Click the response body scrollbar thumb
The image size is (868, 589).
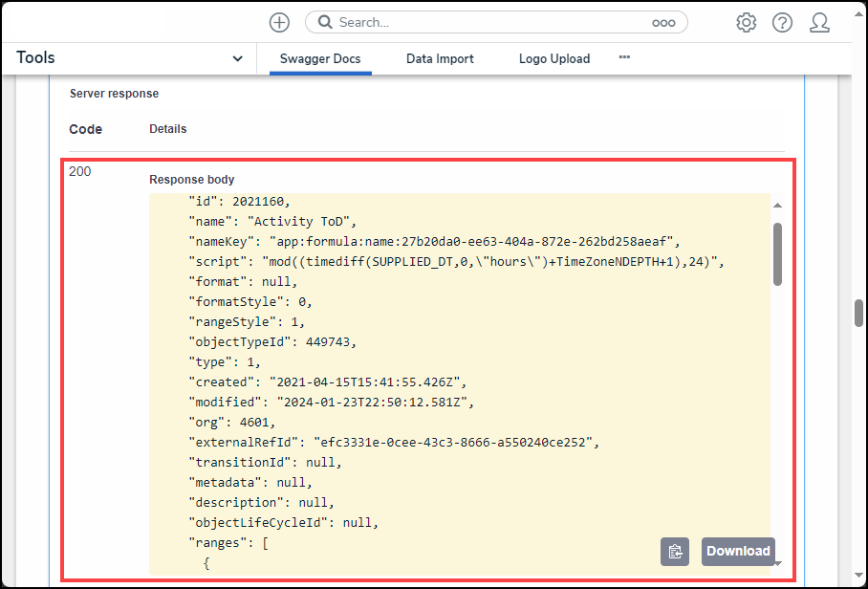(777, 253)
